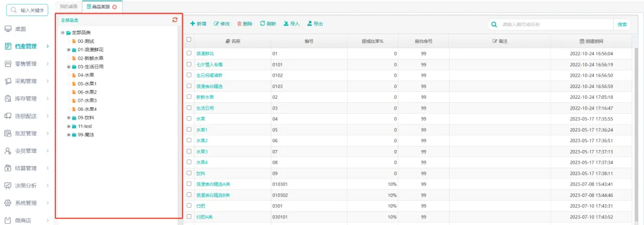
Task: Click the 输入关键字 sidebar search field
Action: pyautogui.click(x=27, y=11)
